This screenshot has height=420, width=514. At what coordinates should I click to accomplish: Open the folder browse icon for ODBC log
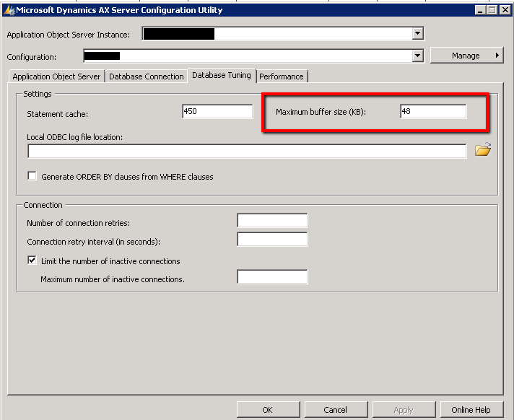tap(483, 149)
